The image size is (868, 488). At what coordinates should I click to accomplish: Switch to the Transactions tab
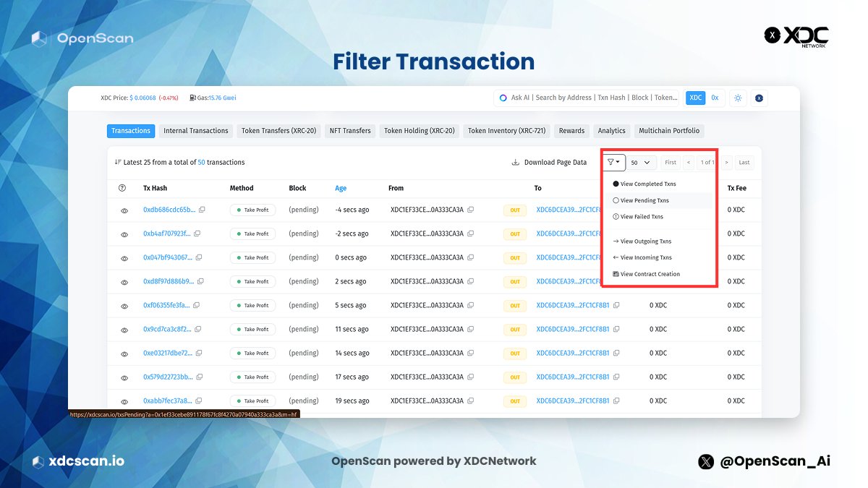pyautogui.click(x=131, y=131)
